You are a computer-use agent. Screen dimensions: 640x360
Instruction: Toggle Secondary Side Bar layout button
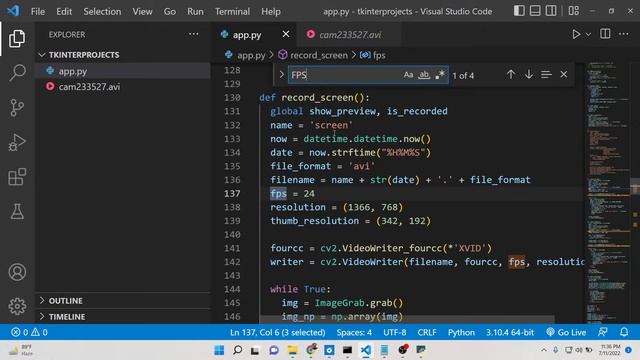[551, 11]
